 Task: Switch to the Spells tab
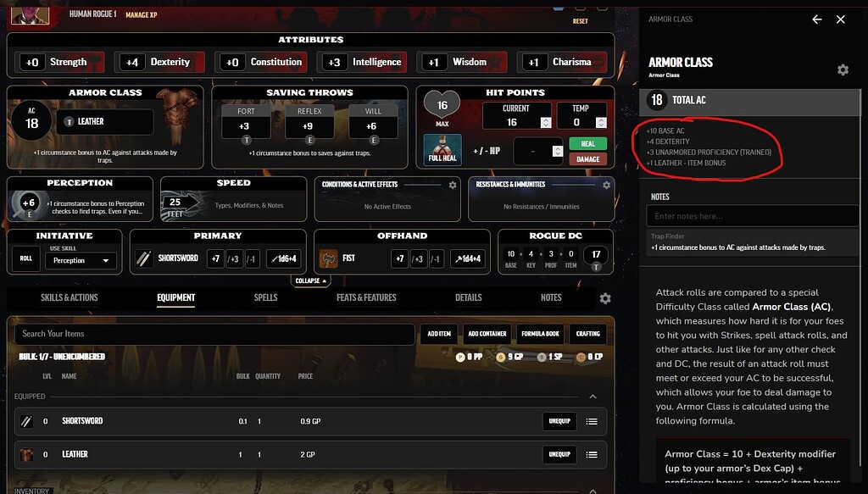[x=265, y=297]
